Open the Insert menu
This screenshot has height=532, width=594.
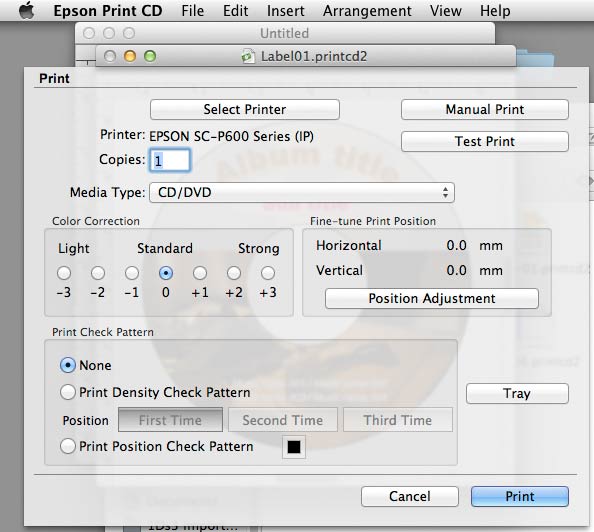285,11
